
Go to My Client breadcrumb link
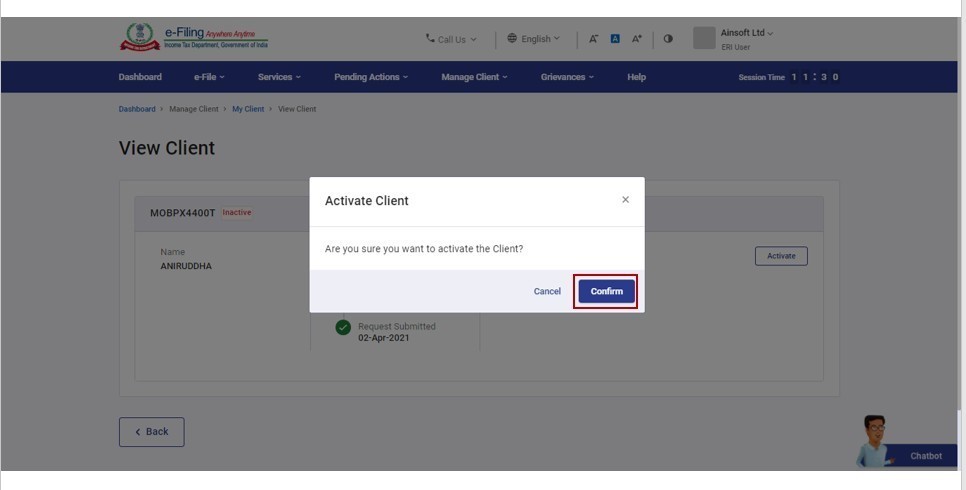tap(248, 109)
